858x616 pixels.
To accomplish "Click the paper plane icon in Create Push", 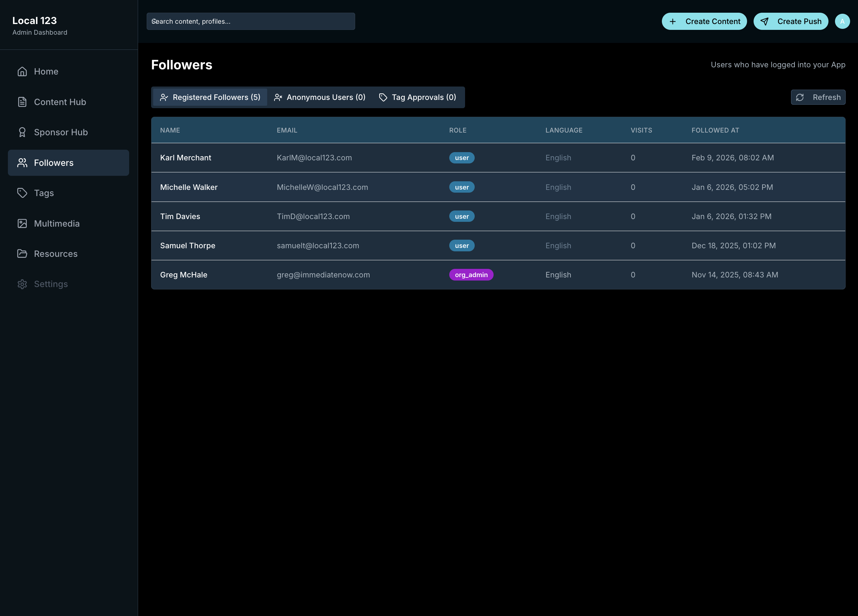I will tap(764, 22).
